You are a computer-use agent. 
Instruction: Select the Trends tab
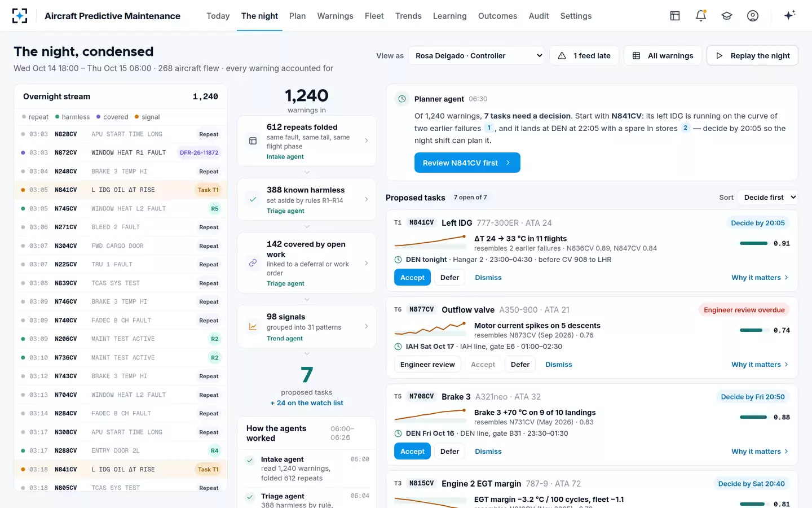coord(408,16)
